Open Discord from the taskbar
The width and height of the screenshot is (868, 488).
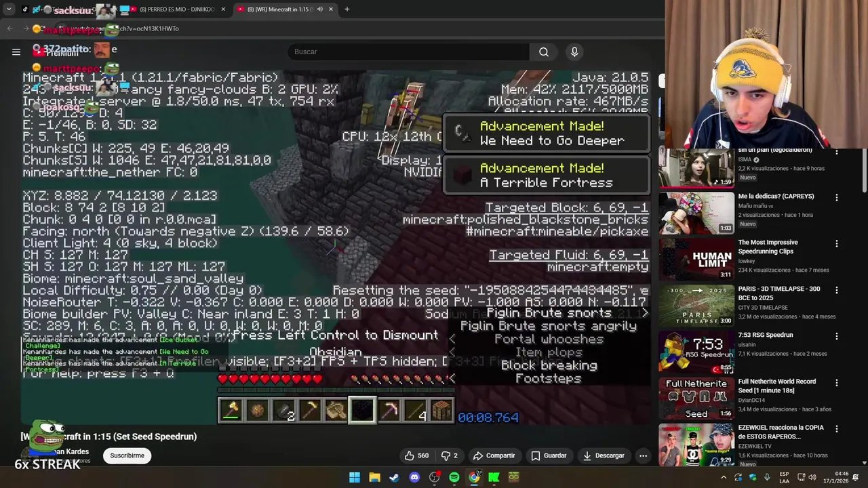(x=414, y=477)
